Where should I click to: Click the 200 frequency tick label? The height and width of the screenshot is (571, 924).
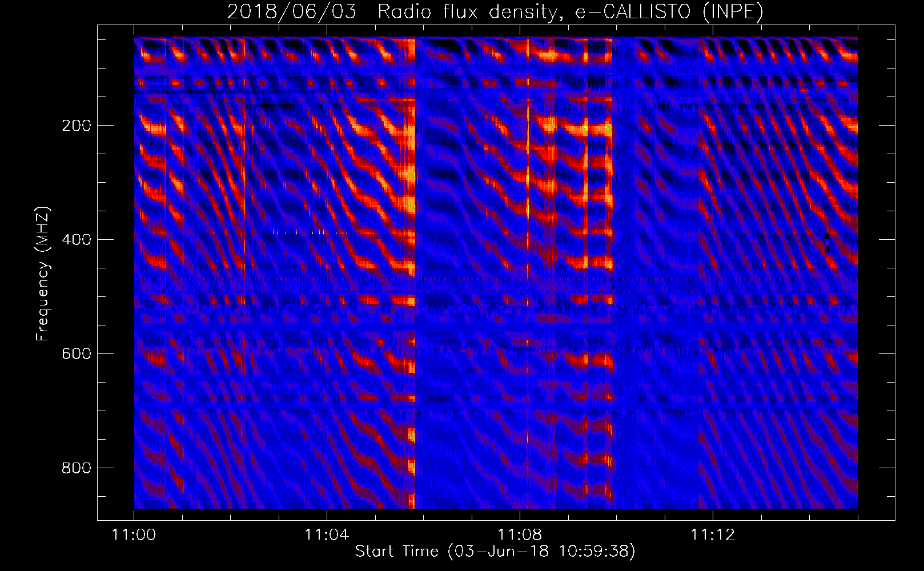(77, 126)
